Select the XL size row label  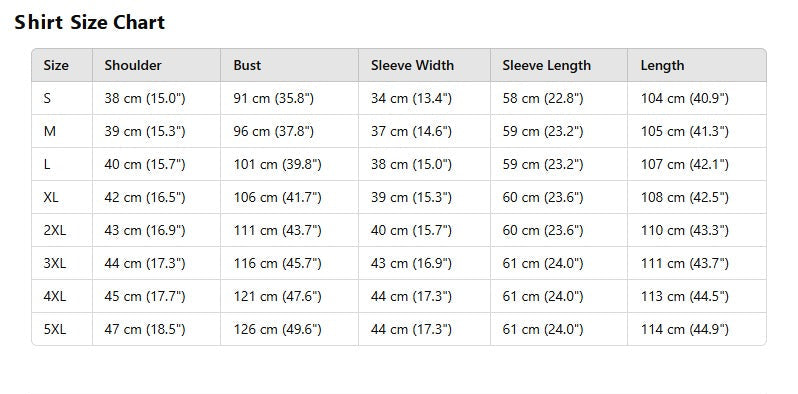click(x=51, y=197)
